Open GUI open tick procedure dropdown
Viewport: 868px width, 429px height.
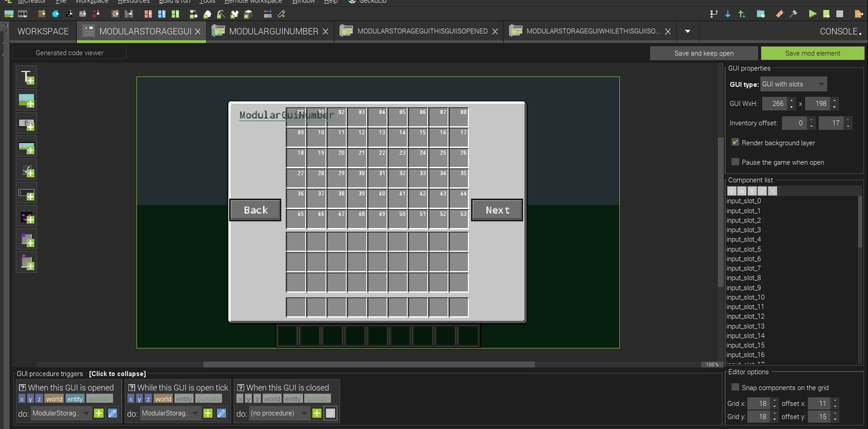click(170, 413)
